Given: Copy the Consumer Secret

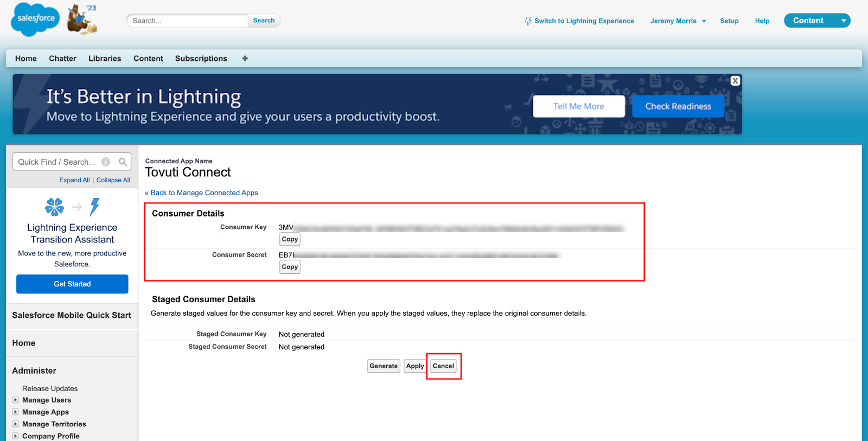Looking at the screenshot, I should tap(290, 267).
